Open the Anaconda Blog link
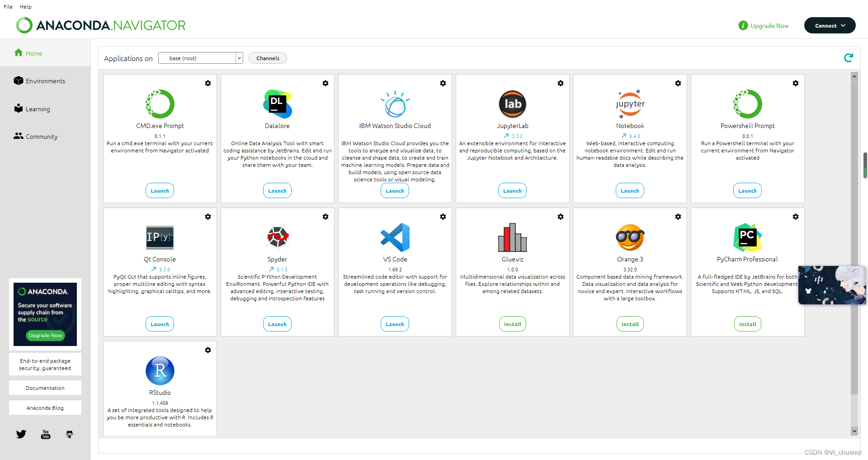 [x=45, y=408]
